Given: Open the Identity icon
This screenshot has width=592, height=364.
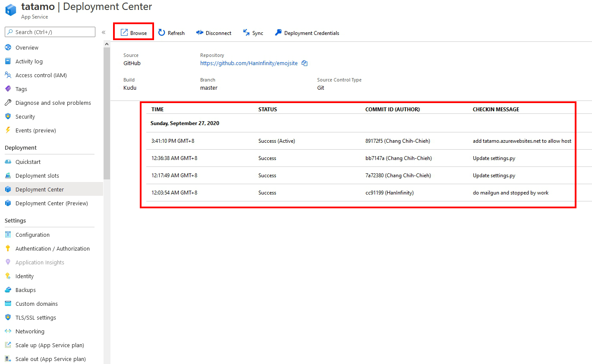Looking at the screenshot, I should coord(8,276).
